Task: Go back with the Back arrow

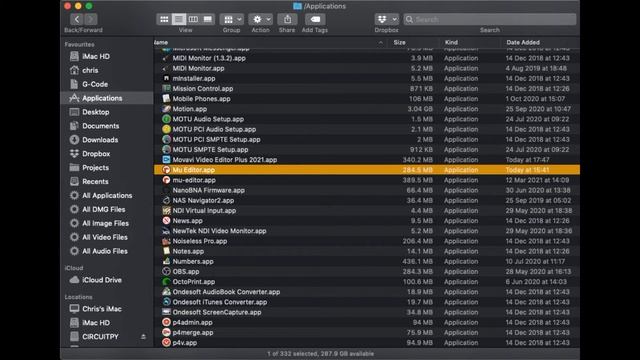Action: 77,19
